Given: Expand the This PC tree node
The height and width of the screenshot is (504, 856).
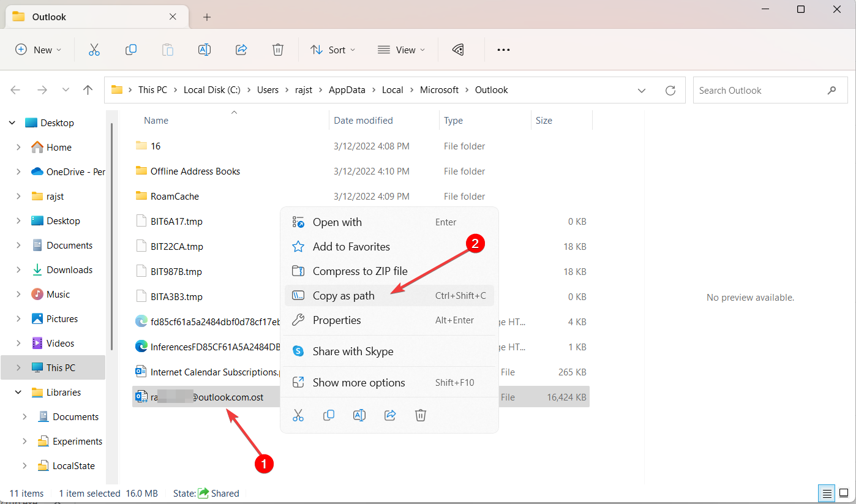Looking at the screenshot, I should point(18,367).
